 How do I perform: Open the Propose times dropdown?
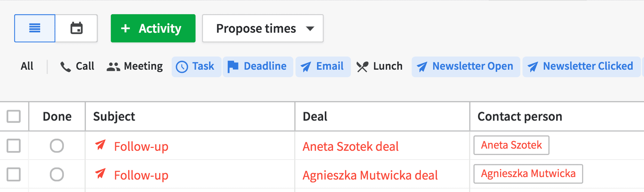[x=263, y=28]
